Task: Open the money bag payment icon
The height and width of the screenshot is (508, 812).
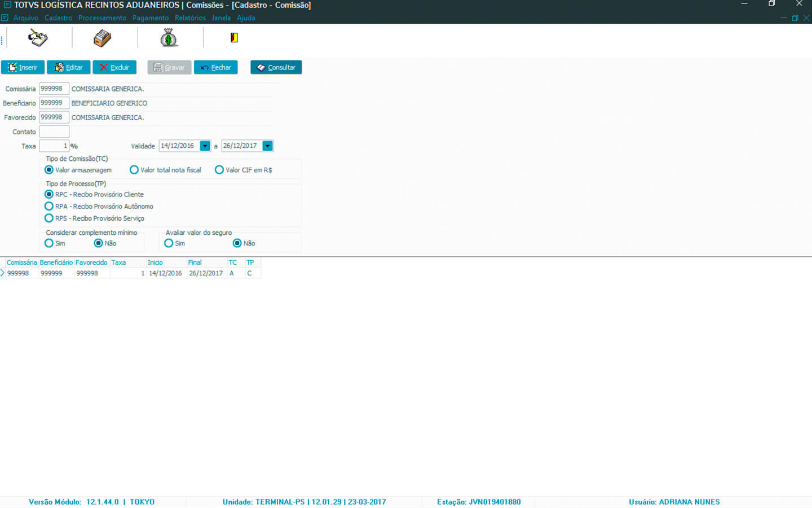Action: pyautogui.click(x=169, y=38)
